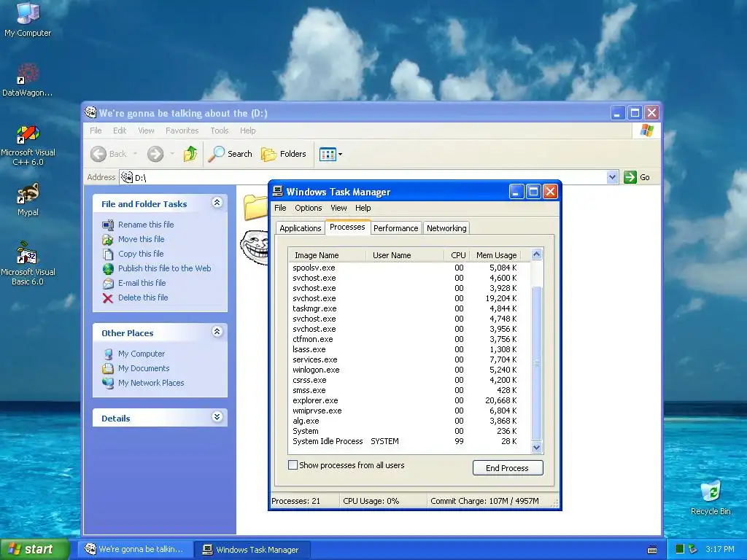
Task: Open Explorer File menu
Action: click(x=96, y=131)
